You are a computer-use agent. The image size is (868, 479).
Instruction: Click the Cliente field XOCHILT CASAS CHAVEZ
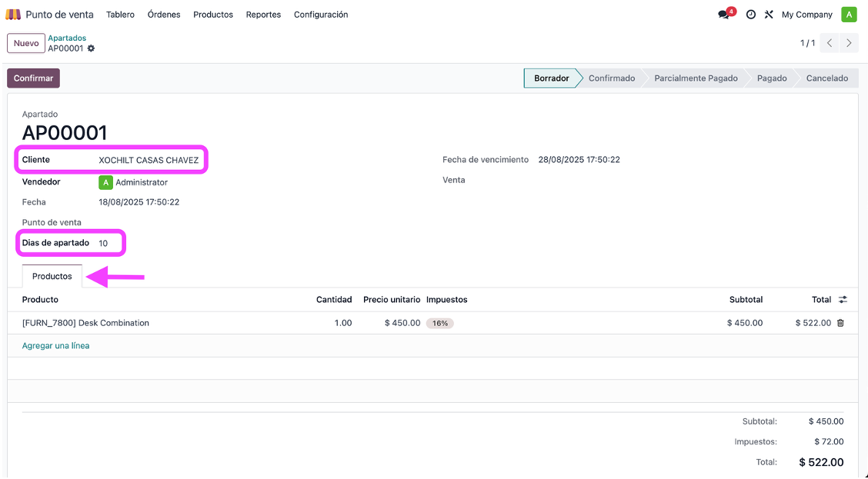pyautogui.click(x=149, y=161)
